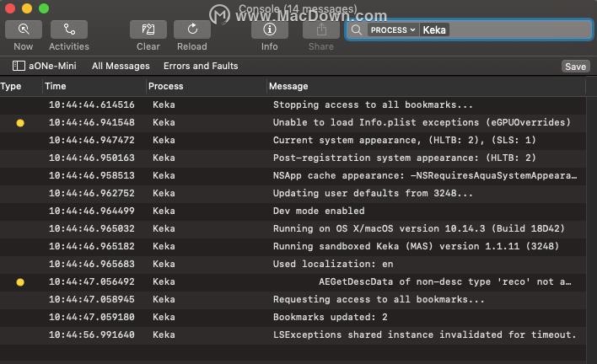Select the 'Dev mode enabled' message
Image resolution: width=597 pixels, height=364 pixels.
coord(319,211)
